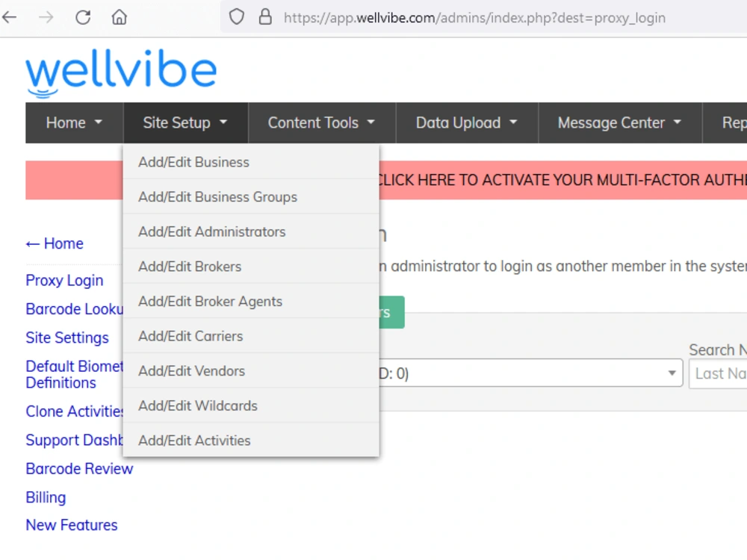Select Add/Edit Activities
The height and width of the screenshot is (560, 747).
click(x=251, y=440)
